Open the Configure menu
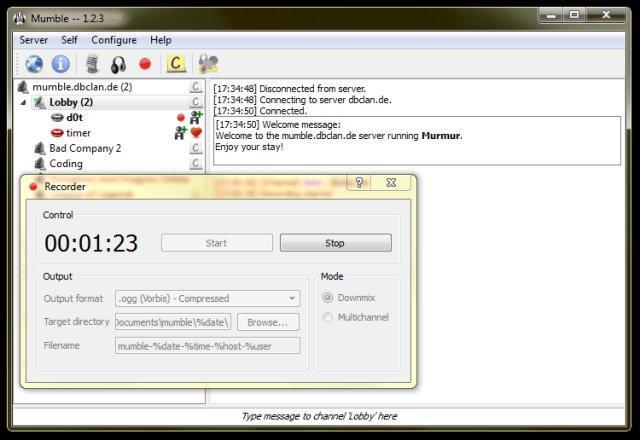Viewport: 640px width, 440px height. pos(114,40)
